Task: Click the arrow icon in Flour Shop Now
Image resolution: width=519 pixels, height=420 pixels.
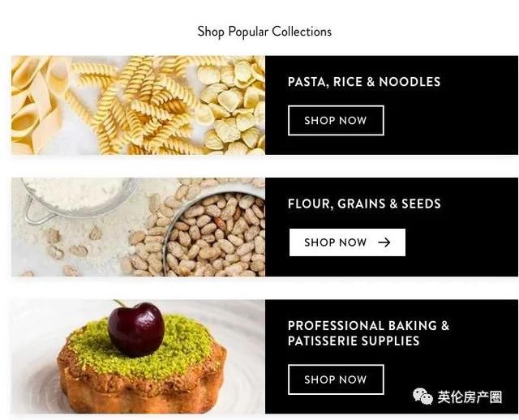Action: 384,242
